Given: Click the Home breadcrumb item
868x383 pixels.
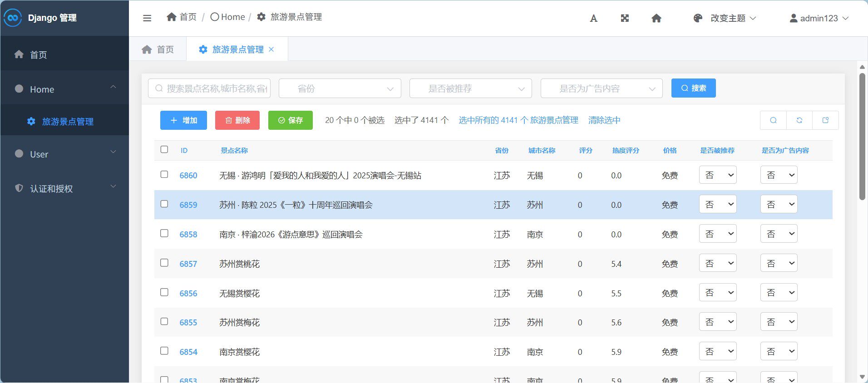Looking at the screenshot, I should click(228, 17).
